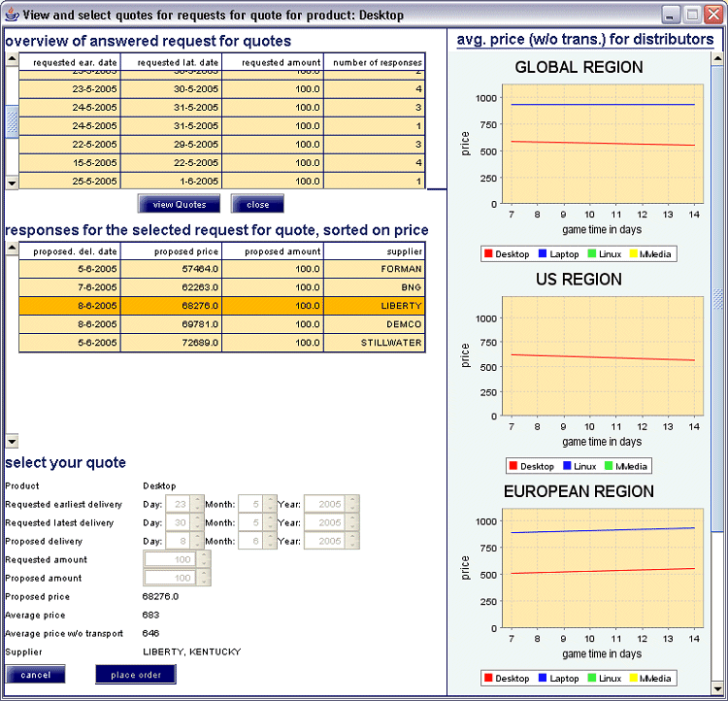Click Requested earliest delivery Month field
Image resolution: width=728 pixels, height=701 pixels.
(x=250, y=504)
